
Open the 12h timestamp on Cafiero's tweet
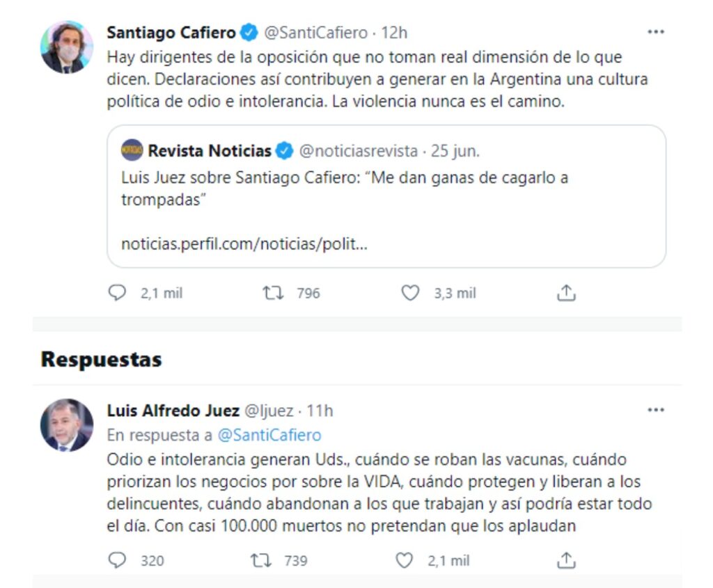(x=394, y=33)
